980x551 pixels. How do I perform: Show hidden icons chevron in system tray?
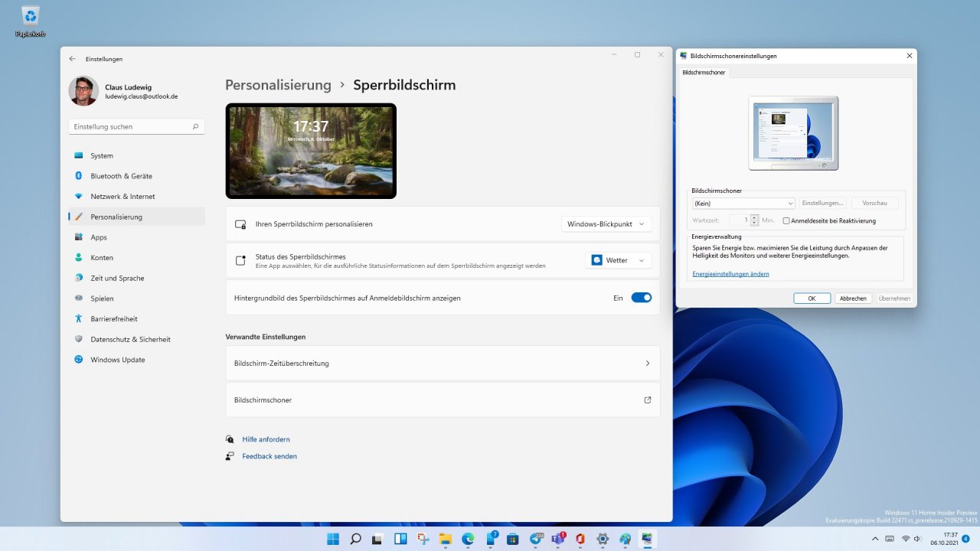875,539
